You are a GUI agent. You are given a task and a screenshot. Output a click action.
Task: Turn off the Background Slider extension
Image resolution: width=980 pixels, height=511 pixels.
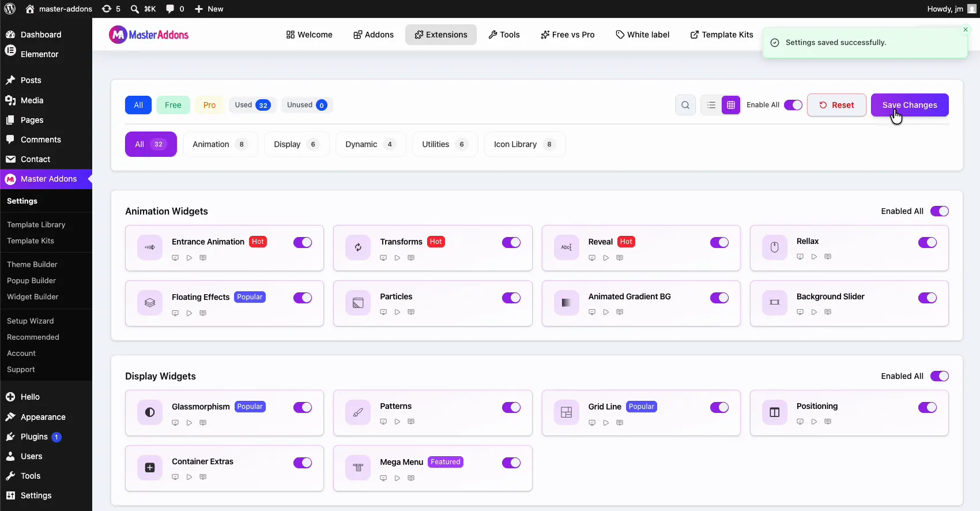928,298
